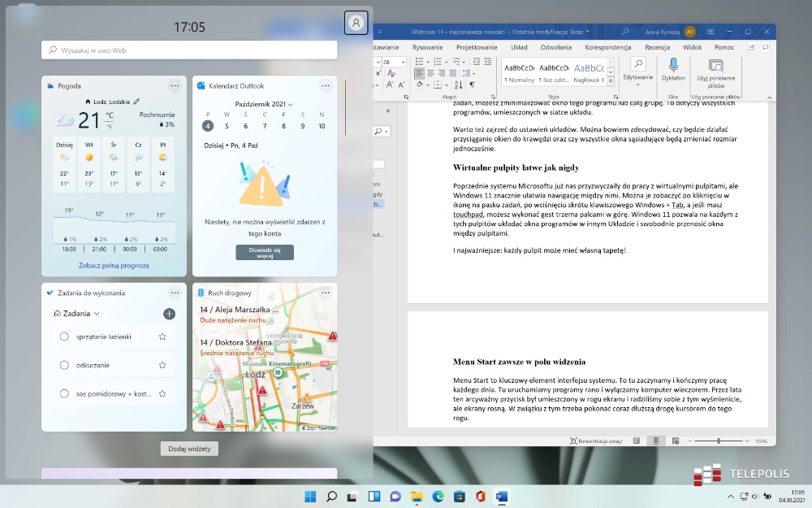Open the widgets profile account icon
Viewport: 812px width, 508px height.
(356, 23)
